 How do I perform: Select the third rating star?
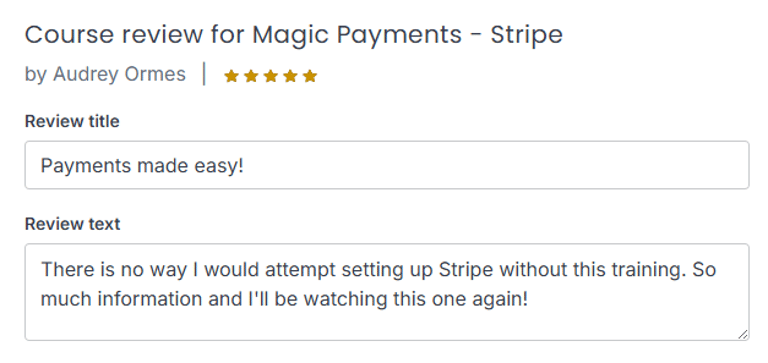pyautogui.click(x=270, y=76)
